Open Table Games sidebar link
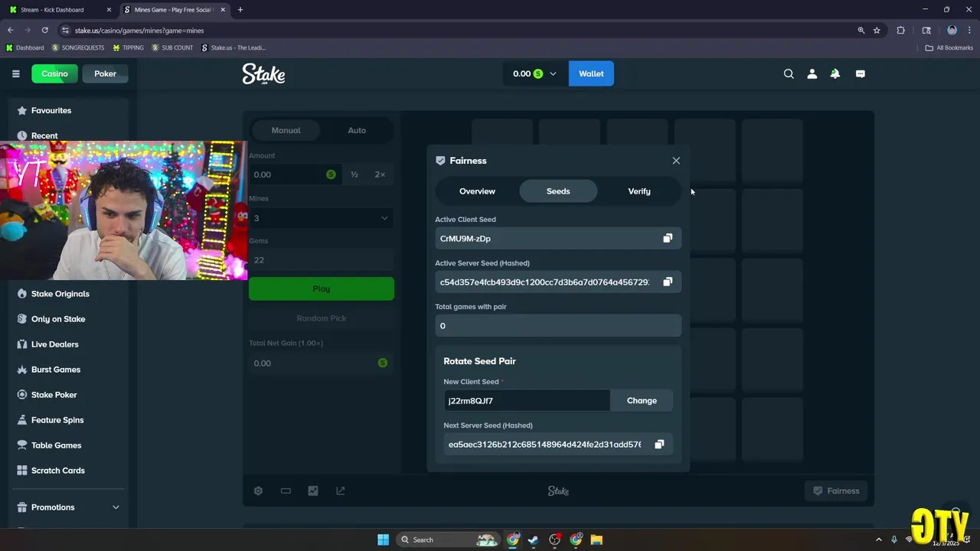The height and width of the screenshot is (551, 980). (x=56, y=445)
